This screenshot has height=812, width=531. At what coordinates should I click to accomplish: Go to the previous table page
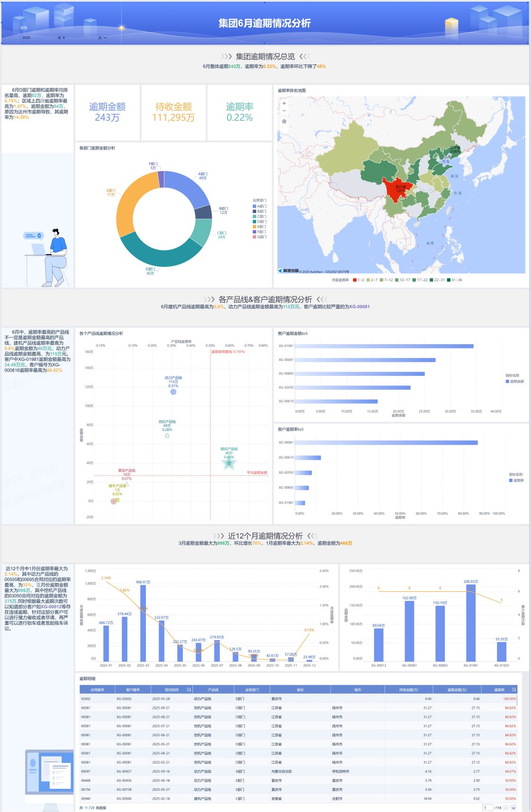pos(505,808)
